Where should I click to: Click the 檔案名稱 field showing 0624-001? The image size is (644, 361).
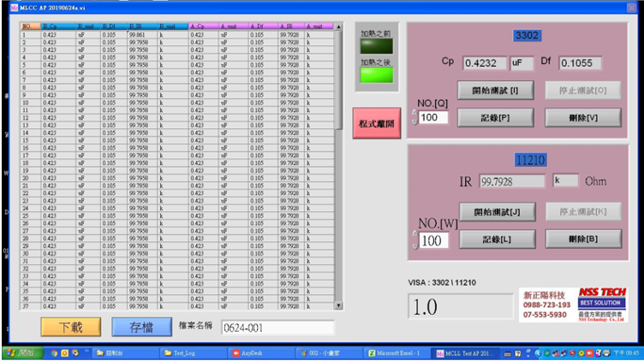pos(277,328)
